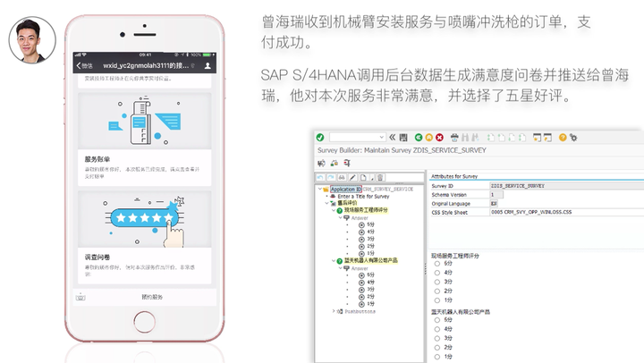The height and width of the screenshot is (363, 644).
Task: Click the First Page icon in SAP toolbar
Action: 491,137
